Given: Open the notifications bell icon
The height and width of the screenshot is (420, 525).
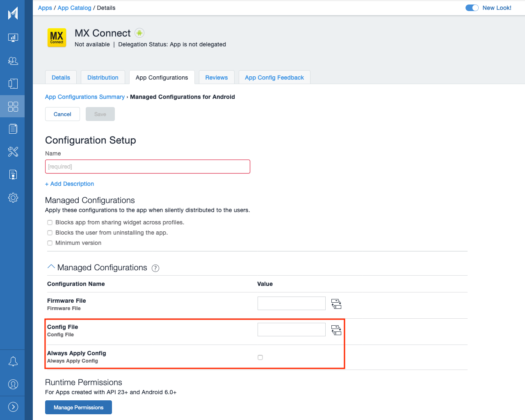Looking at the screenshot, I should (x=13, y=361).
